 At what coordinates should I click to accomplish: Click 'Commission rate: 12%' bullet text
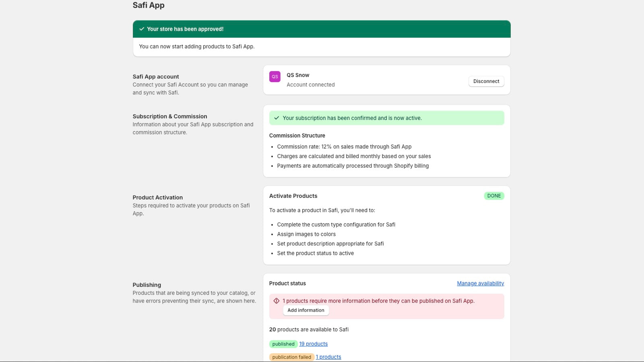(x=344, y=147)
